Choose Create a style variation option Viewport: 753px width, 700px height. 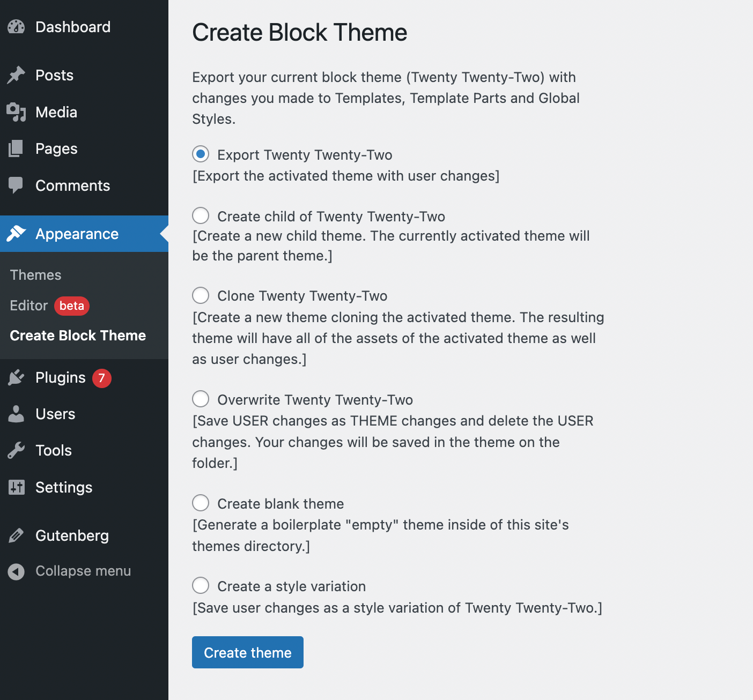[x=201, y=585]
